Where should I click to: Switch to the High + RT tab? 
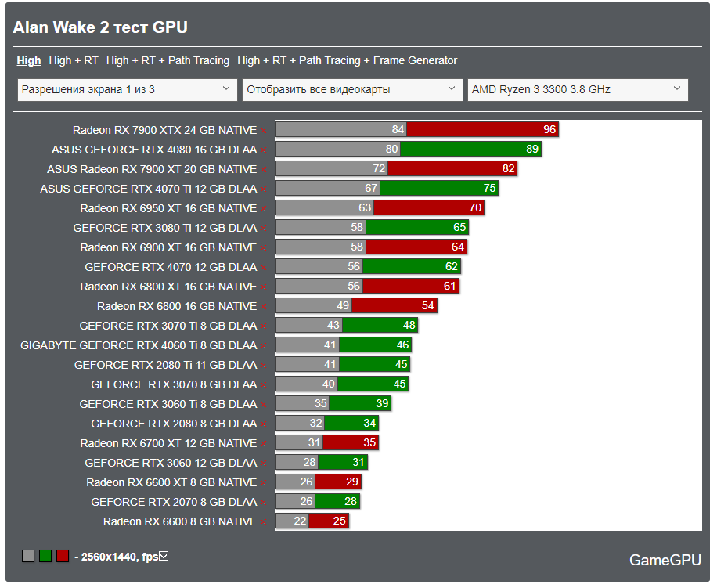(x=73, y=60)
